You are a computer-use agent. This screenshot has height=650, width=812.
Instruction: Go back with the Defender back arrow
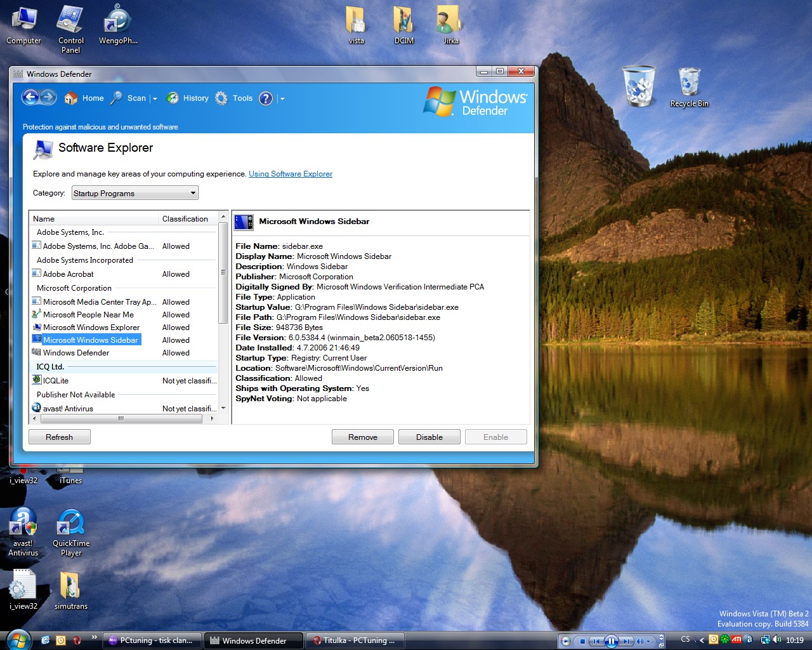click(30, 97)
